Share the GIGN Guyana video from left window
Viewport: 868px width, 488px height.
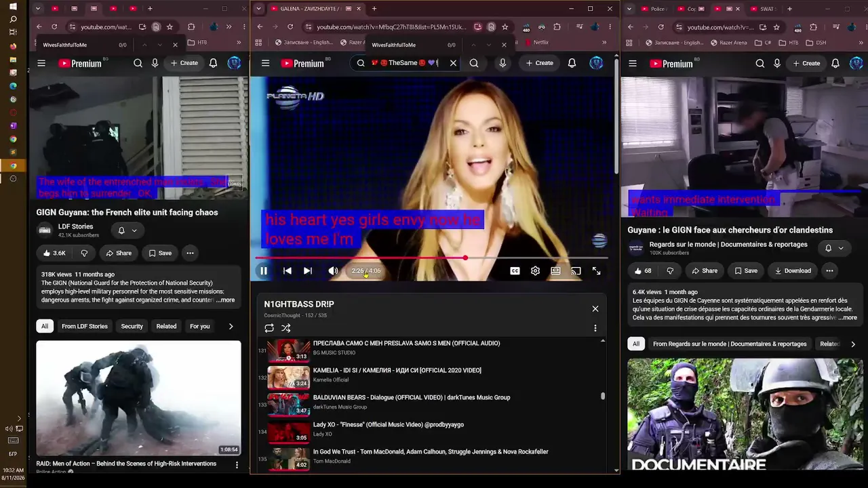(x=119, y=253)
